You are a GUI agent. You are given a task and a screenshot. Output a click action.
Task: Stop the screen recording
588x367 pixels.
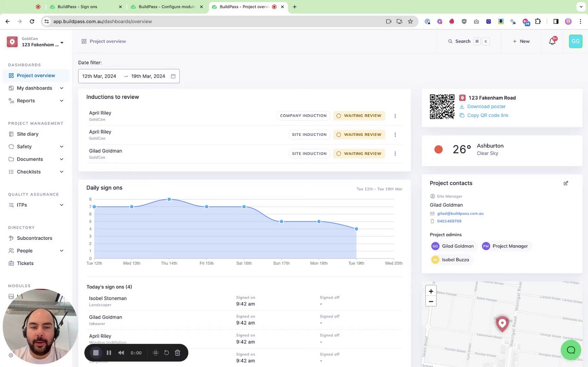coord(96,353)
